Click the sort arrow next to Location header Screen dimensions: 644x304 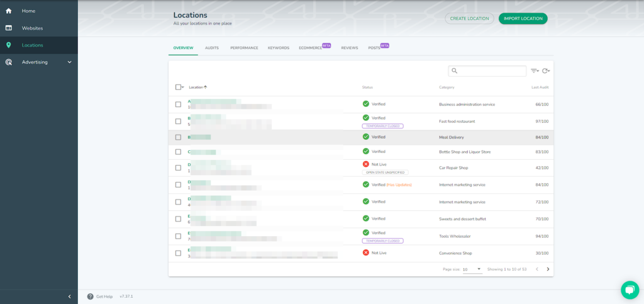(206, 87)
